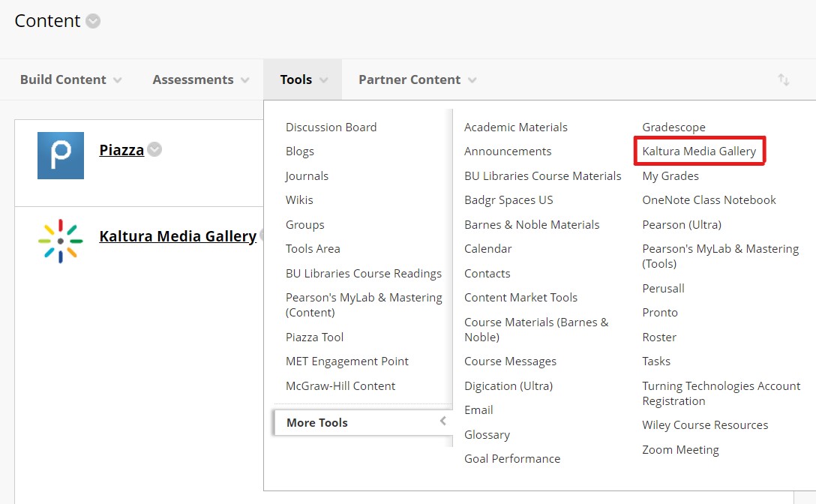Select MET Engagement Point

pyautogui.click(x=347, y=361)
